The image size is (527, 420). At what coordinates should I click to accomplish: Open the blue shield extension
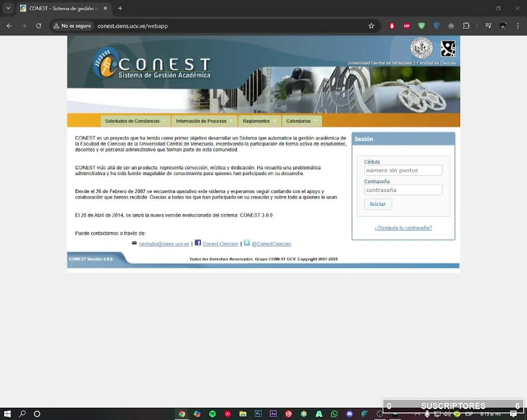tap(437, 26)
